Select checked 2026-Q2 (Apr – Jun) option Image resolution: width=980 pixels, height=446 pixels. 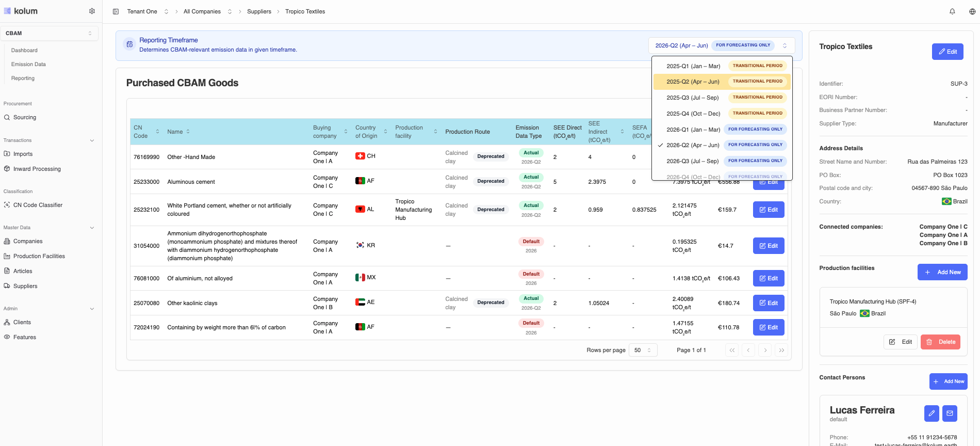[x=722, y=145]
